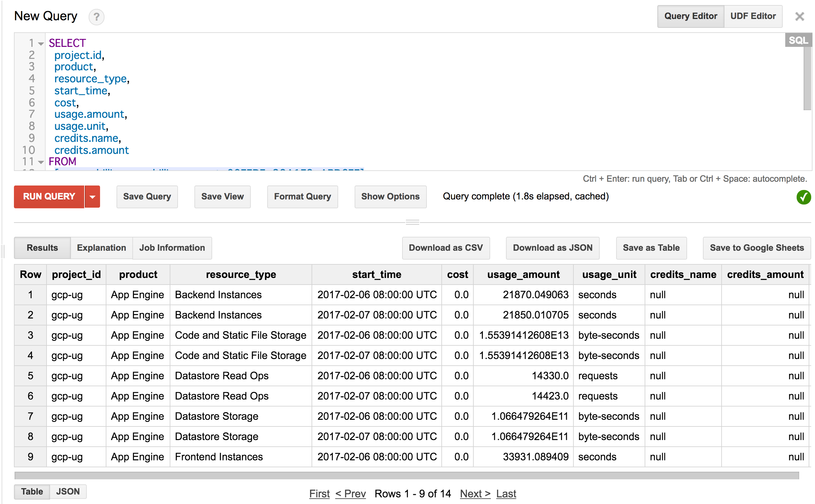The width and height of the screenshot is (815, 504).
Task: Collapse the SELECT statement on line 1
Action: pyautogui.click(x=40, y=43)
